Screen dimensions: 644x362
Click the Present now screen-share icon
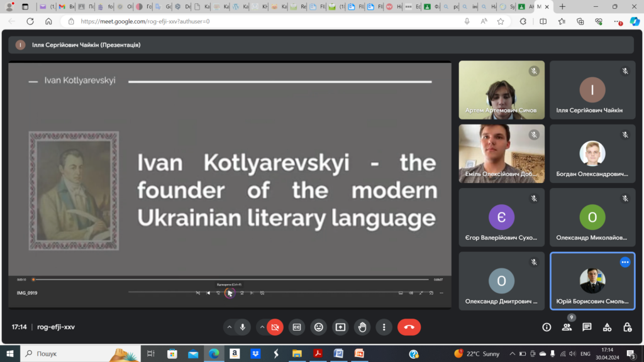click(x=340, y=327)
